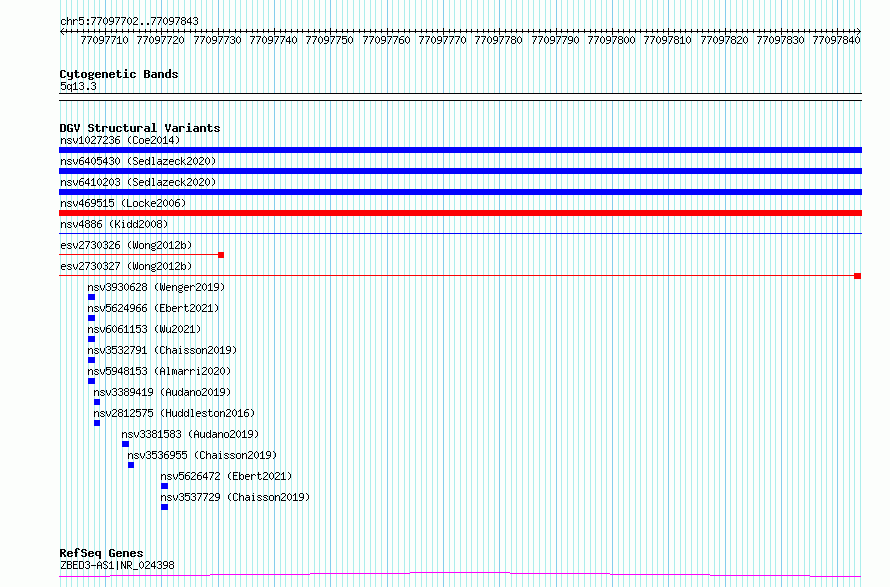
Task: Open variant nsv3930628 (Wenger2019) label
Action: point(156,287)
